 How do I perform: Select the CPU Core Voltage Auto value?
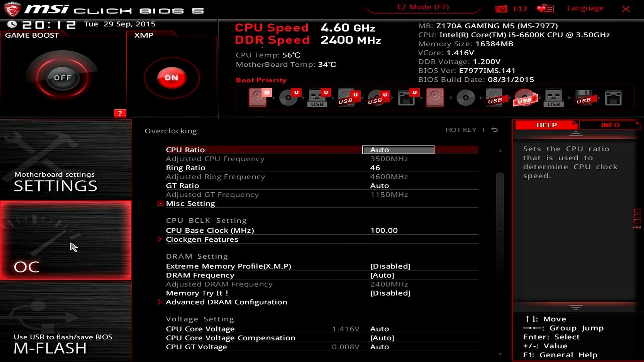pos(379,329)
